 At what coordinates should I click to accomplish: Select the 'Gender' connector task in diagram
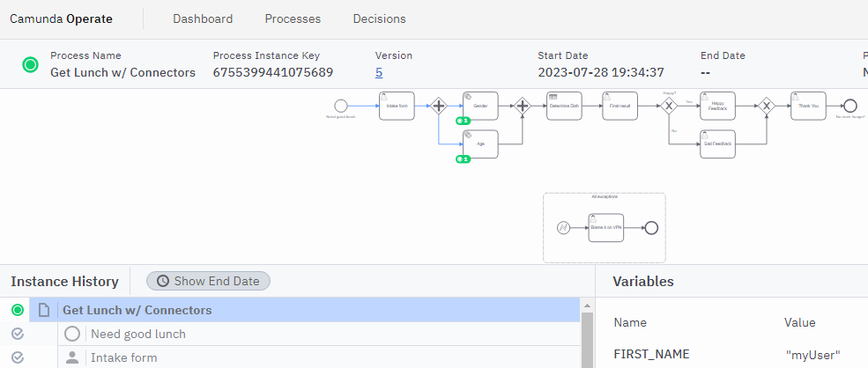point(480,106)
